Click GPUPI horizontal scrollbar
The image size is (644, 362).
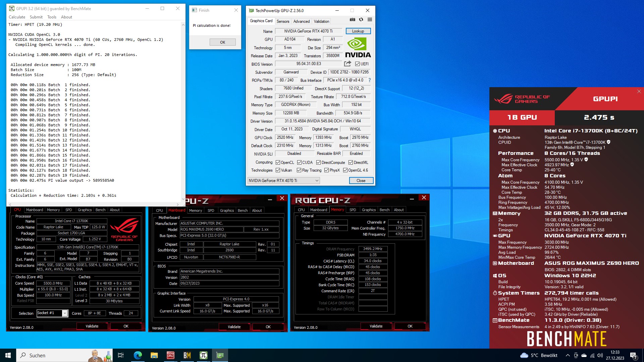click(94, 204)
